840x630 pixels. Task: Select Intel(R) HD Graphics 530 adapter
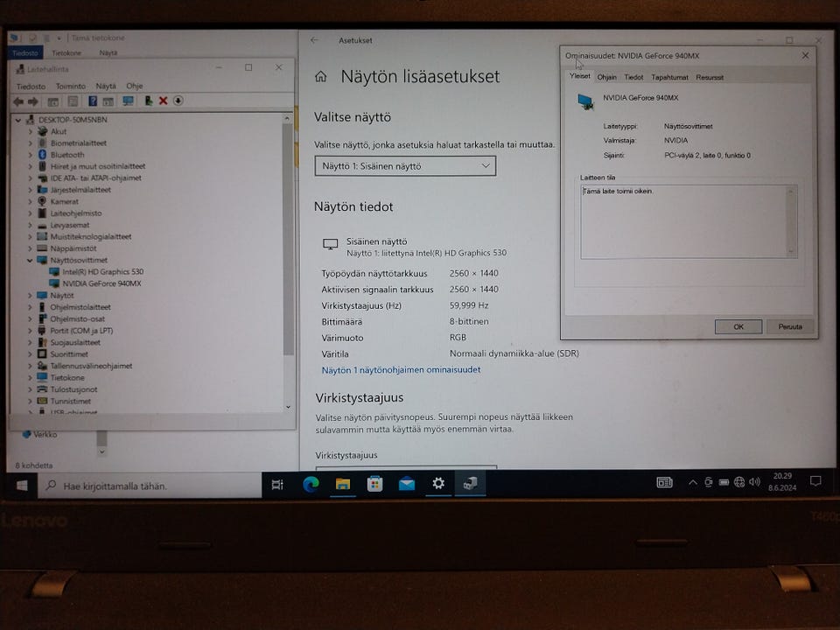[102, 272]
